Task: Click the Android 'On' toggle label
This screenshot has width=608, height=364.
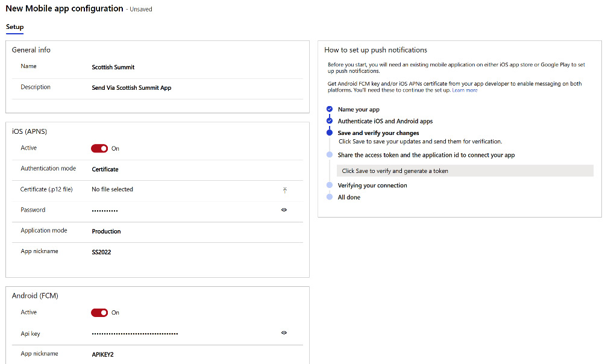Action: pos(115,312)
